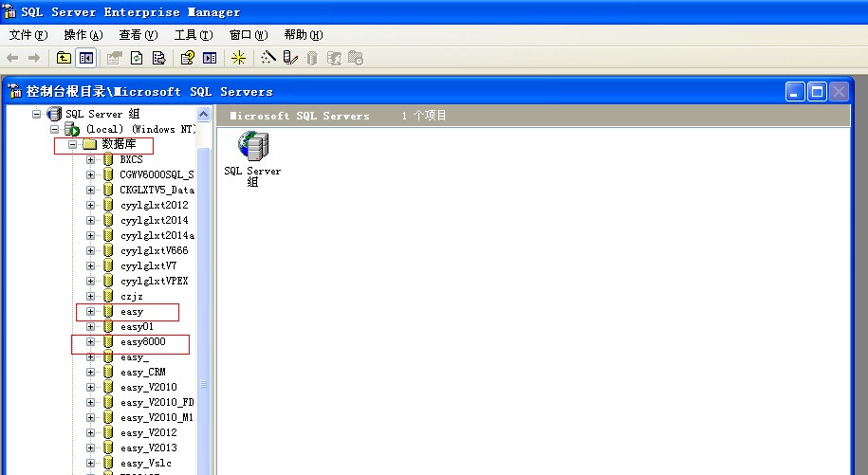Screen dimensions: 868x475
Task: Click the Refresh toolbar icon
Action: pos(137,58)
